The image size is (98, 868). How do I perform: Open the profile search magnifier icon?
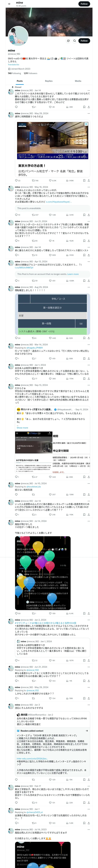[x=75, y=41]
